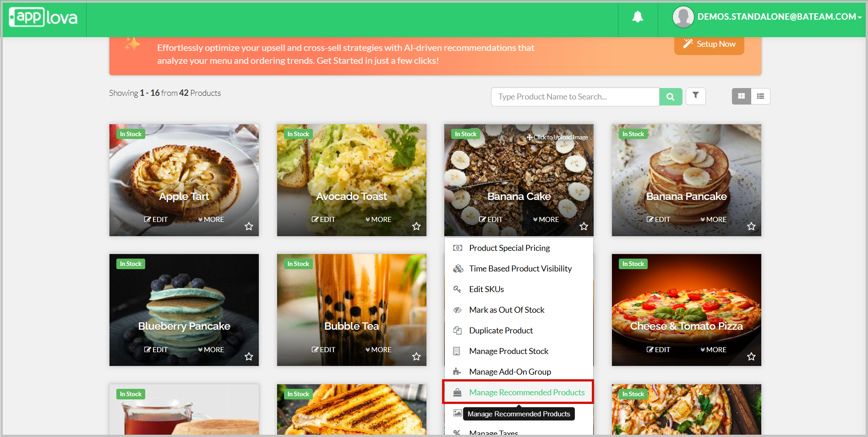Click the user avatar icon
868x437 pixels.
coord(683,17)
